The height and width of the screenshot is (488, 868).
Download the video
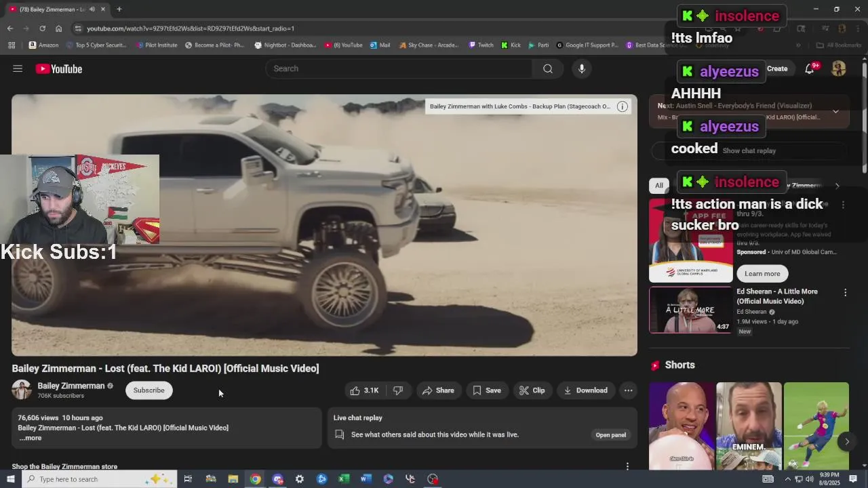(x=585, y=390)
